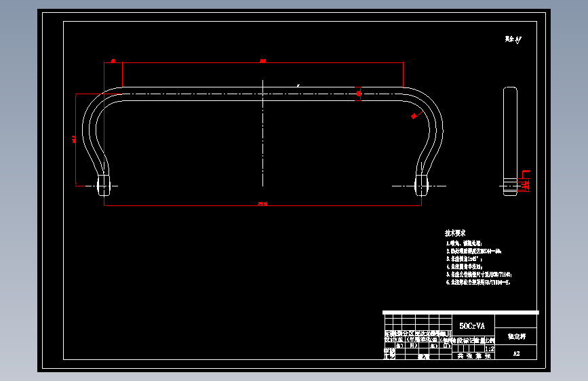Select technical requirement line 1
Screen dimensions: 588x381
[x=465, y=244]
